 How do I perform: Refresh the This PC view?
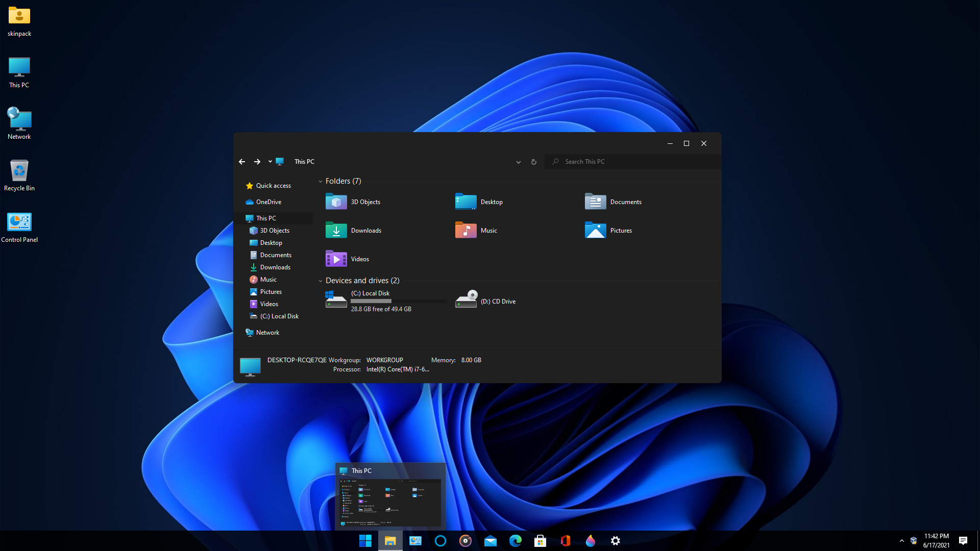[534, 161]
